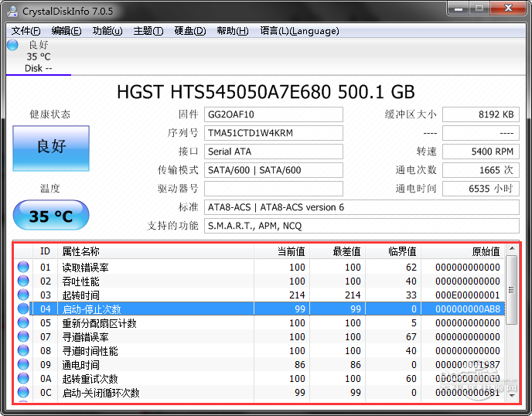Open the 语言(L)(Language) menu

click(x=299, y=31)
